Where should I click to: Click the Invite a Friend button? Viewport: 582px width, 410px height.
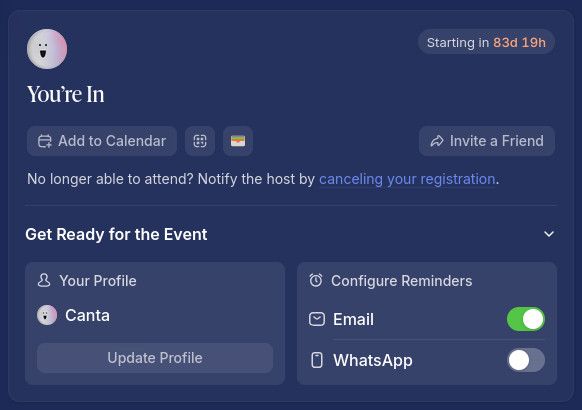coord(487,141)
